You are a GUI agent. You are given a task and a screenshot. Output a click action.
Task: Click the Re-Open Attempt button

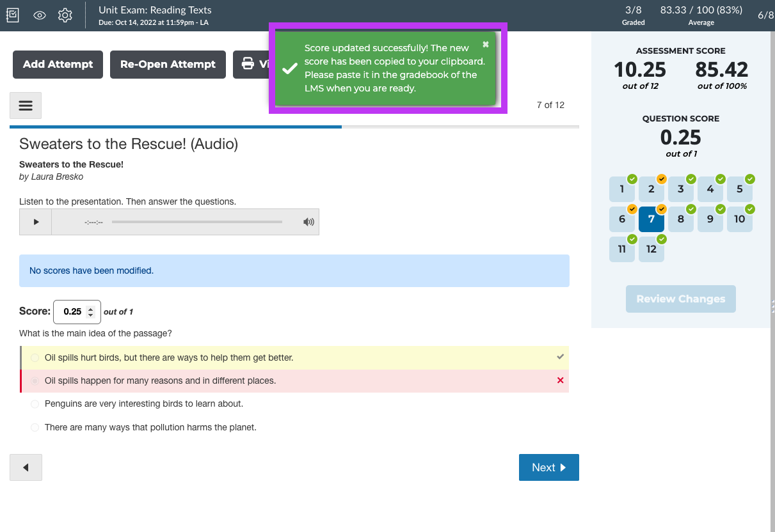point(168,65)
